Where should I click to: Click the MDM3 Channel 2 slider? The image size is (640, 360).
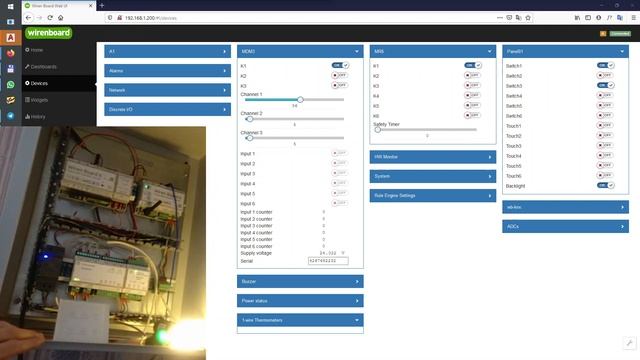pos(294,119)
